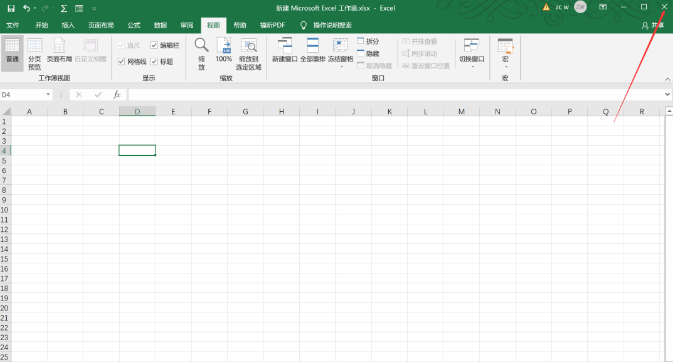The height and width of the screenshot is (362, 673).
Task: Switch to the Foxit PDF (福昕PDF) tab
Action: (x=273, y=25)
